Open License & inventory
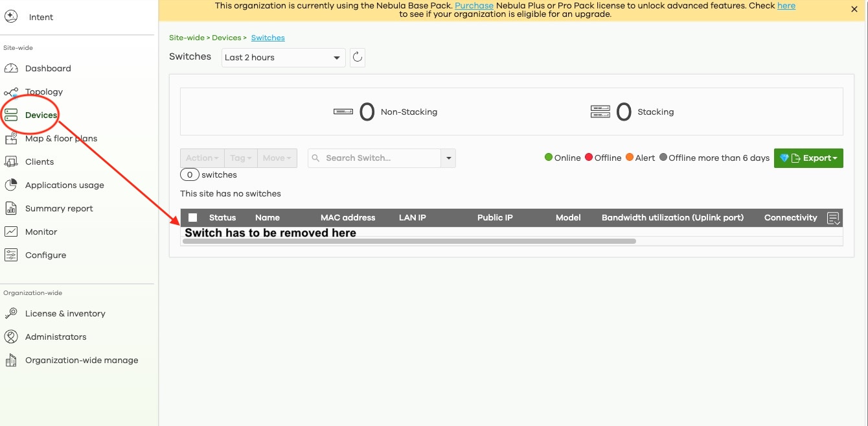Screen dimensions: 868x426 (x=65, y=313)
